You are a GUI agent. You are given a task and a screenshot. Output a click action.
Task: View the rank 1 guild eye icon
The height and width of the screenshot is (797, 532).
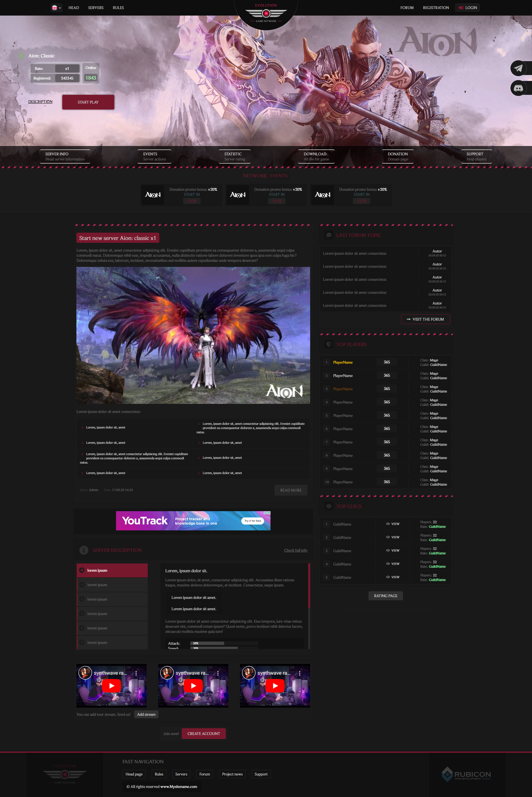coord(388,524)
